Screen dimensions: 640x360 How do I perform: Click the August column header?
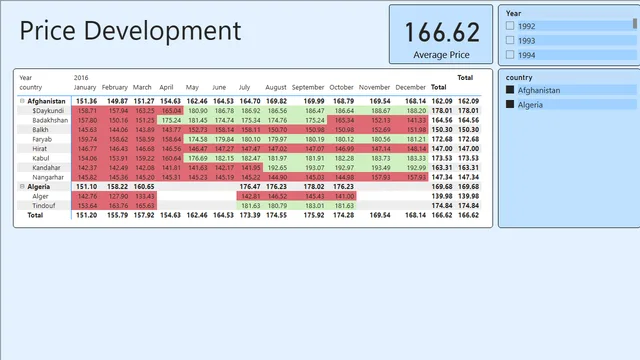[x=276, y=87]
